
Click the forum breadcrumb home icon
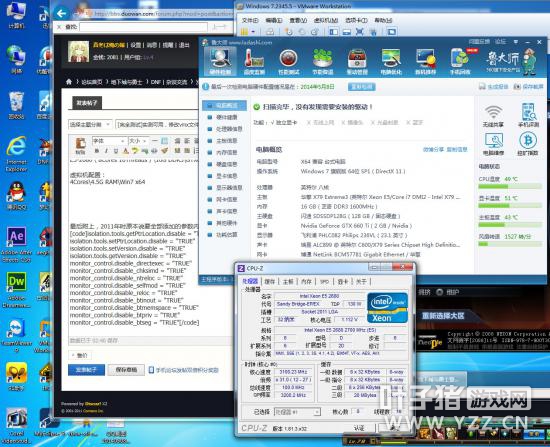(x=69, y=82)
